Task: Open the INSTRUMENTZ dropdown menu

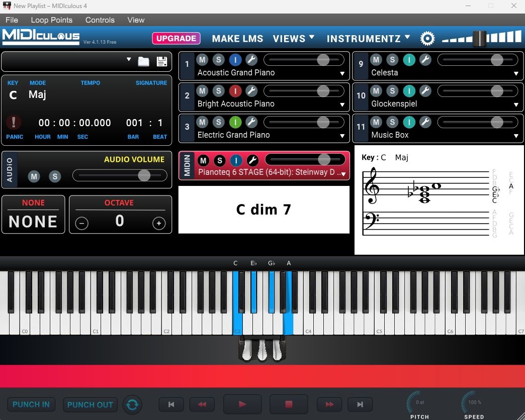Action: tap(368, 39)
